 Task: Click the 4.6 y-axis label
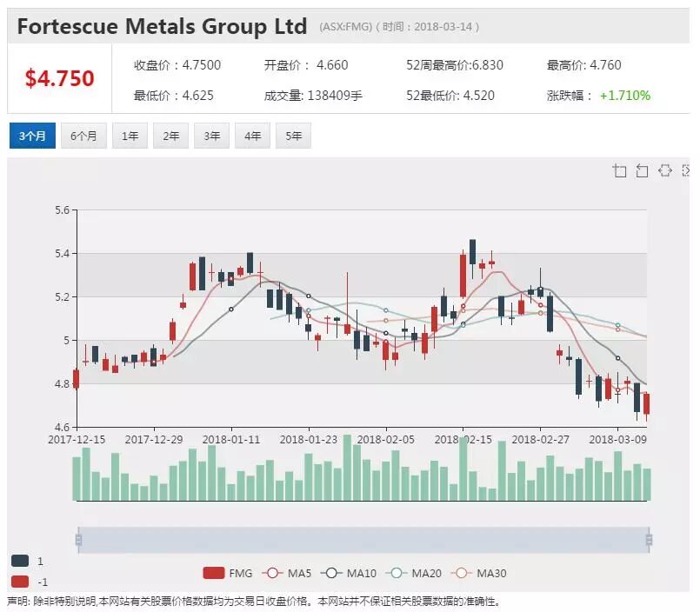[63, 427]
